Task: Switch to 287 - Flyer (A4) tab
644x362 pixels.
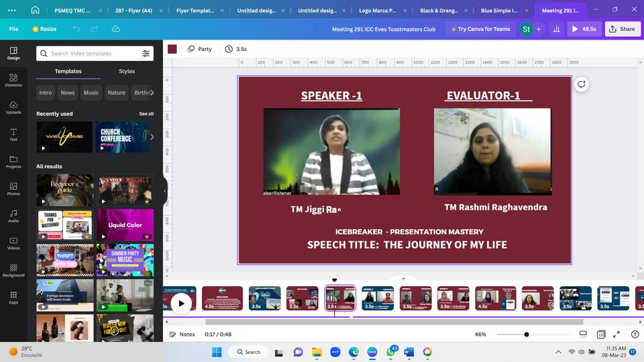Action: [133, 10]
